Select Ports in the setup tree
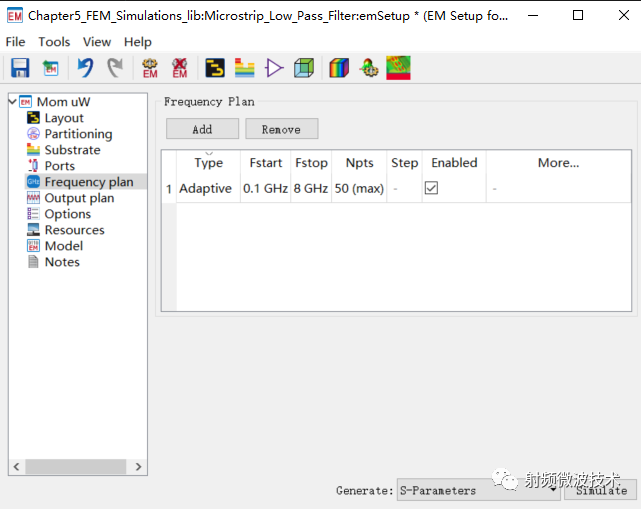Screen dimensions: 641x509 point(60,166)
